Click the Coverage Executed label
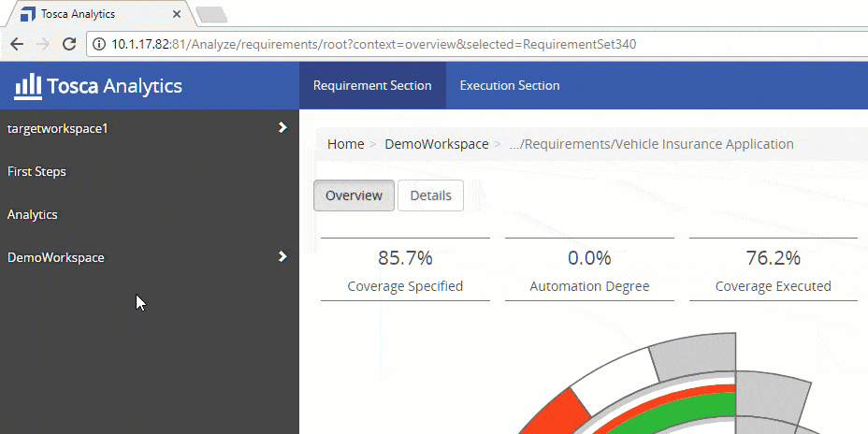This screenshot has height=434, width=868. point(774,286)
